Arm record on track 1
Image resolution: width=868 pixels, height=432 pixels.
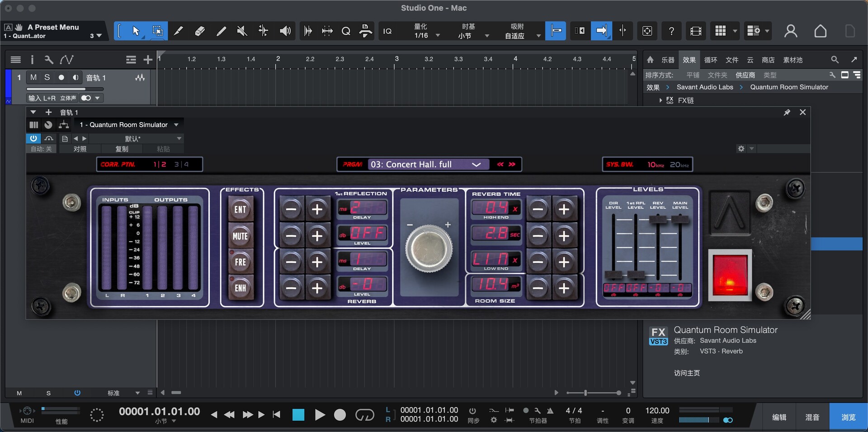pyautogui.click(x=61, y=77)
